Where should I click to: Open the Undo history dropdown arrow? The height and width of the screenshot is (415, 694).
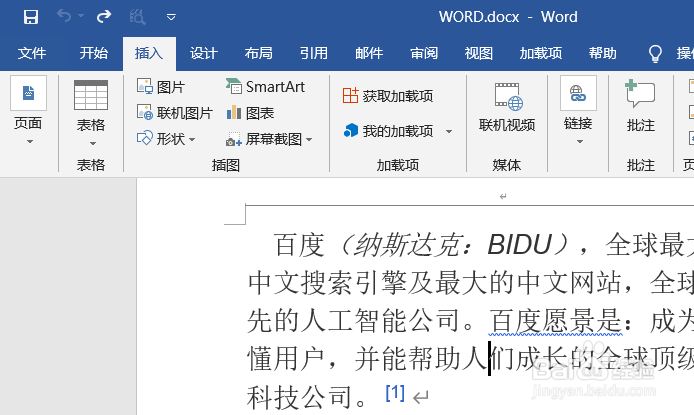click(81, 16)
